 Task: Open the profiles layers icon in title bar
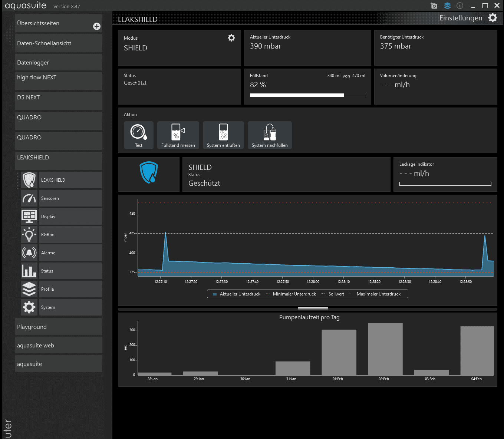pyautogui.click(x=447, y=6)
